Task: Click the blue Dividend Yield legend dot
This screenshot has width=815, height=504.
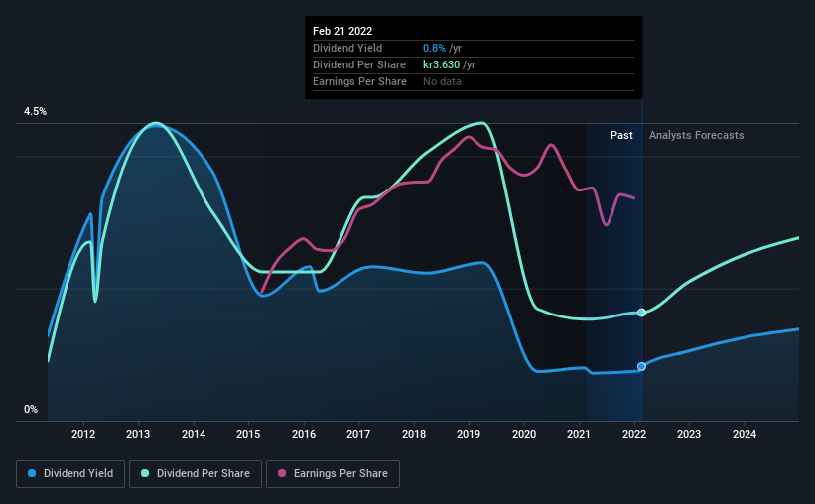Action: click(32, 473)
